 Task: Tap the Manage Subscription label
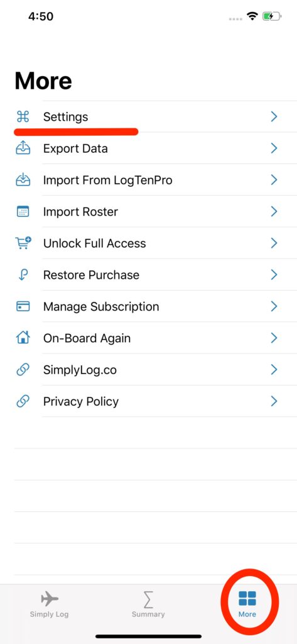point(101,306)
